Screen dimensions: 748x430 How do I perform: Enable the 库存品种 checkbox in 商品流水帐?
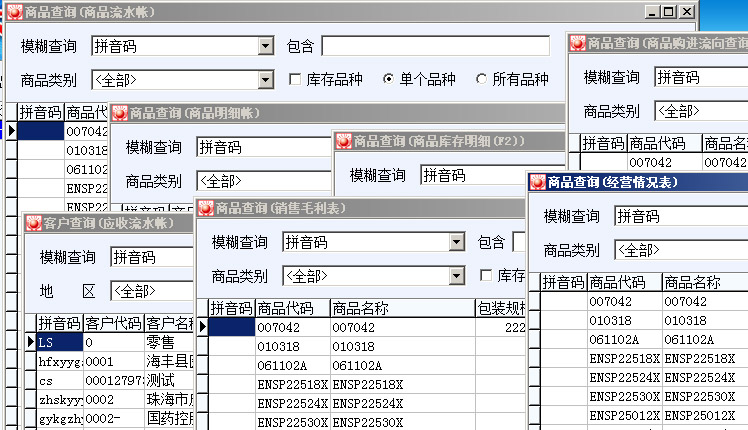tap(295, 80)
